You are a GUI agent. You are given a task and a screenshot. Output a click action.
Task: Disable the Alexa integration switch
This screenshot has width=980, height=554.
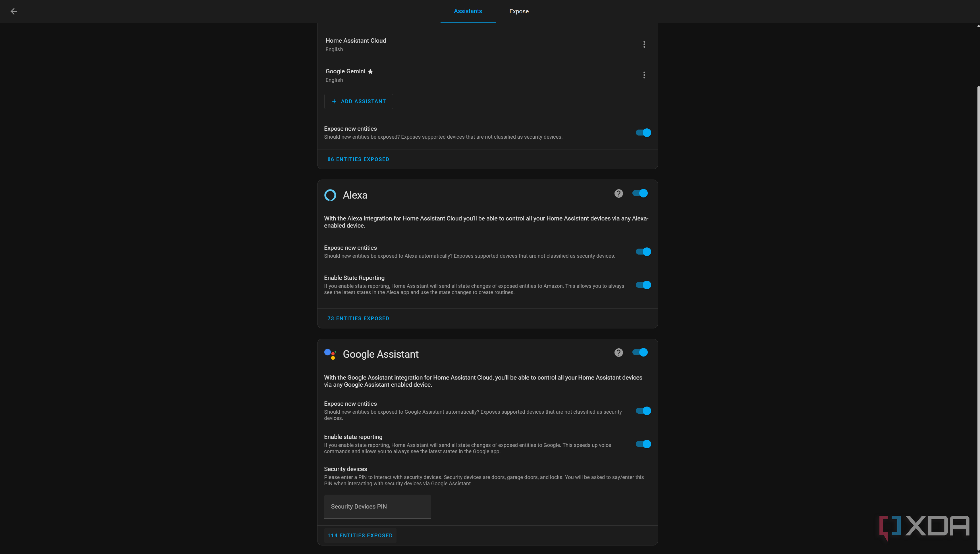coord(640,193)
